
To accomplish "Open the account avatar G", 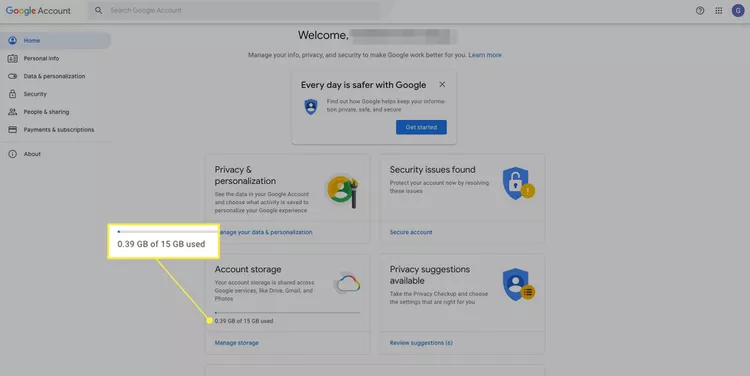I will click(738, 11).
